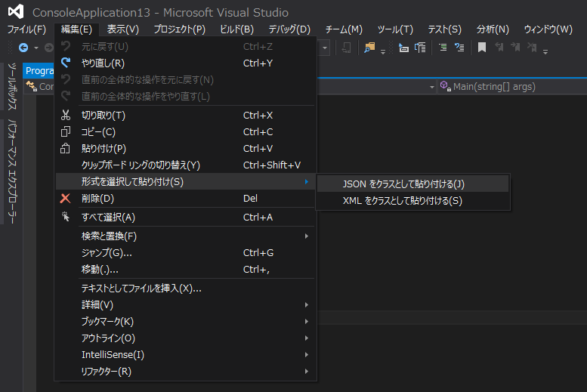Click the Find in Files folder icon
Screen dimensions: 587x392
click(369, 48)
